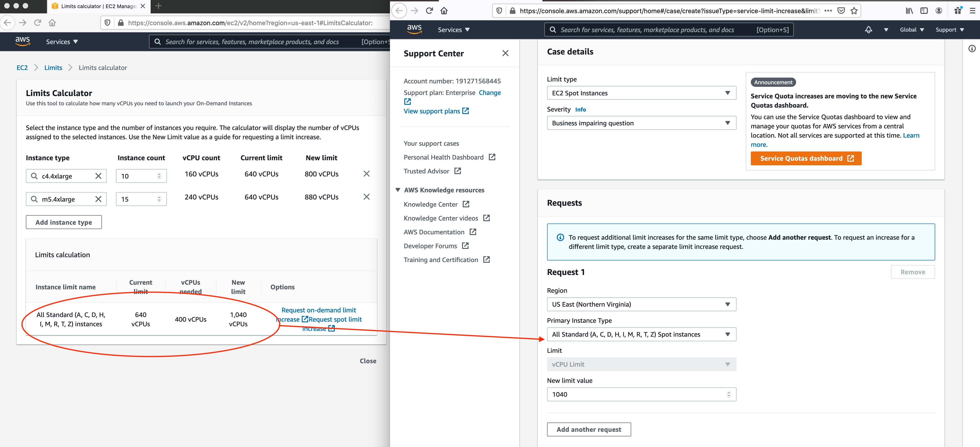
Task: Open the Firefox library icon
Action: (909, 11)
